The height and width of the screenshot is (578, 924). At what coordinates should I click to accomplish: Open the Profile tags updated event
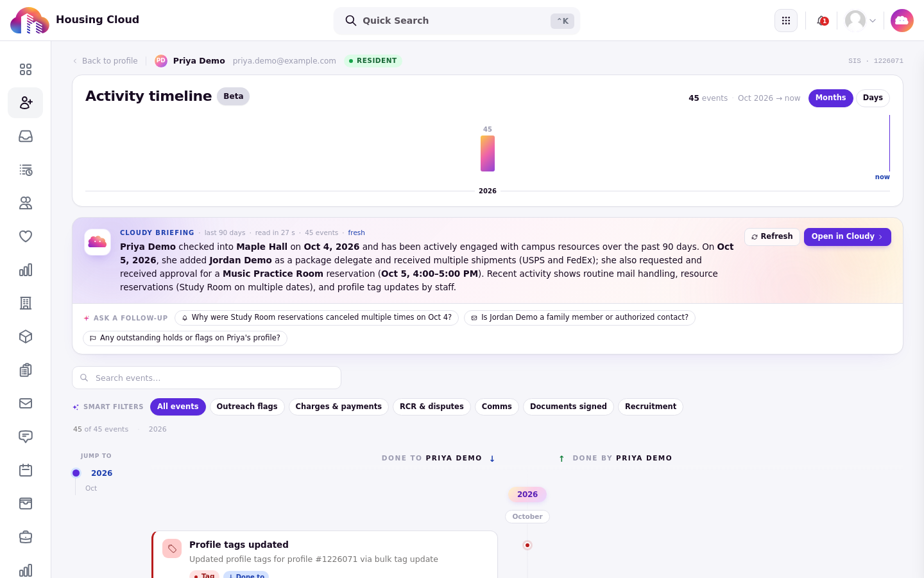[325, 554]
